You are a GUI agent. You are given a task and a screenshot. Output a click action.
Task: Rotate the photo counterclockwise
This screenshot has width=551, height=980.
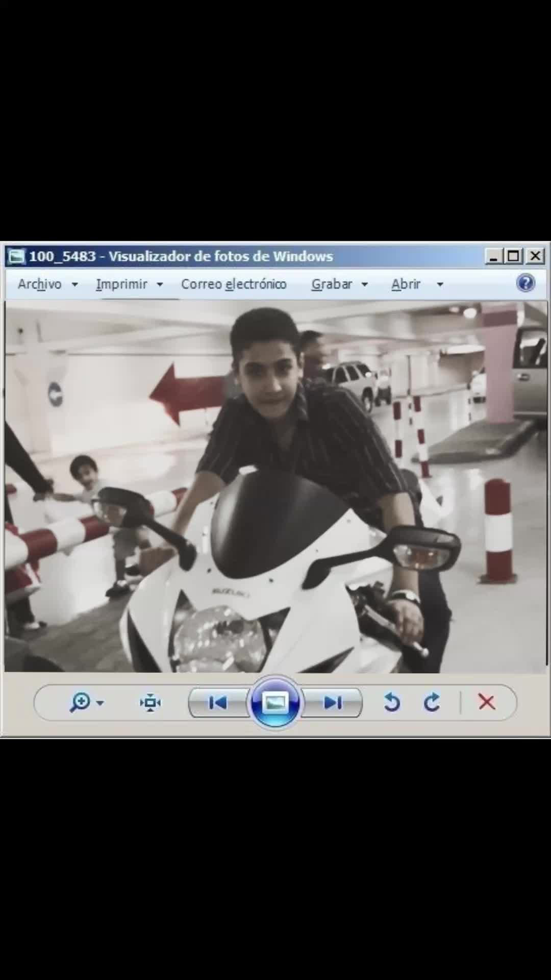pos(391,702)
